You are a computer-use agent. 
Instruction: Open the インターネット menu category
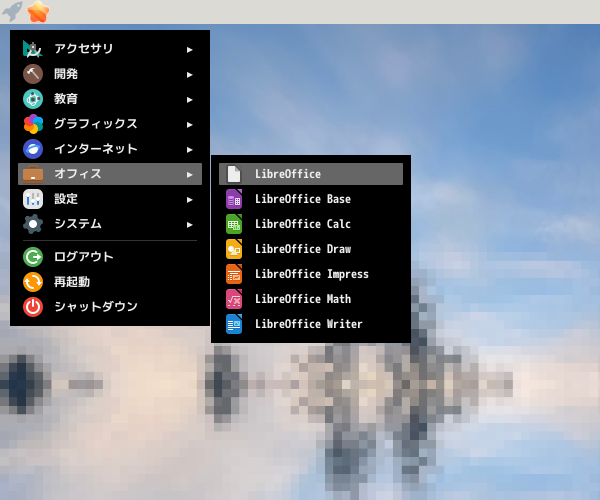(110, 149)
